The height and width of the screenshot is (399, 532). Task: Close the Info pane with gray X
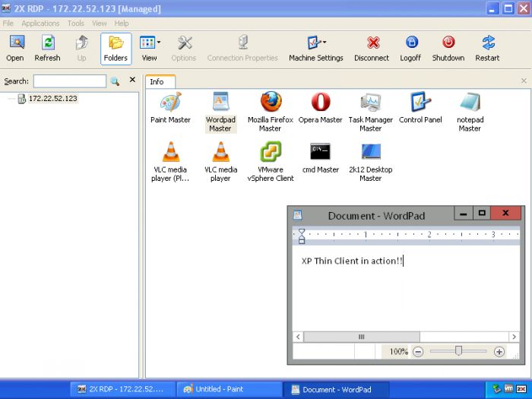click(x=524, y=81)
